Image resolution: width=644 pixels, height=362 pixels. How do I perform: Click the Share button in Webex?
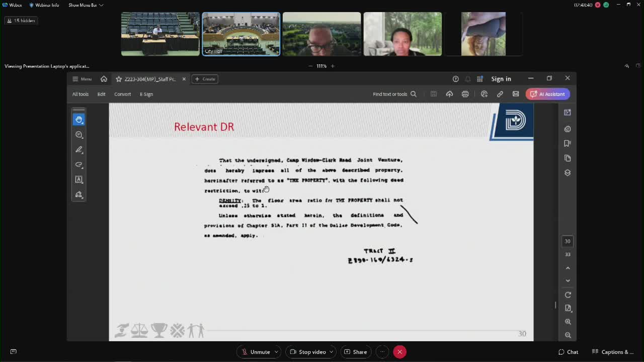point(355,352)
